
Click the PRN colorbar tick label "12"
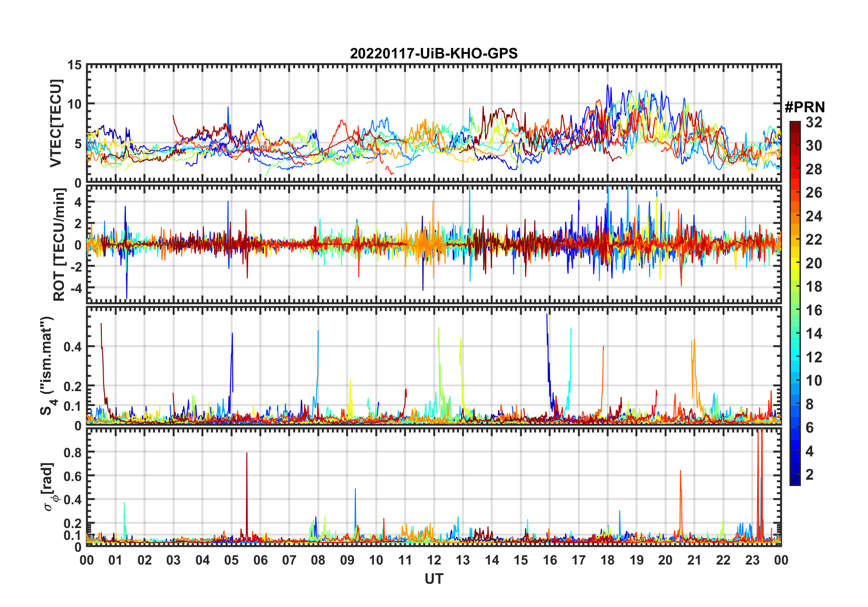814,357
